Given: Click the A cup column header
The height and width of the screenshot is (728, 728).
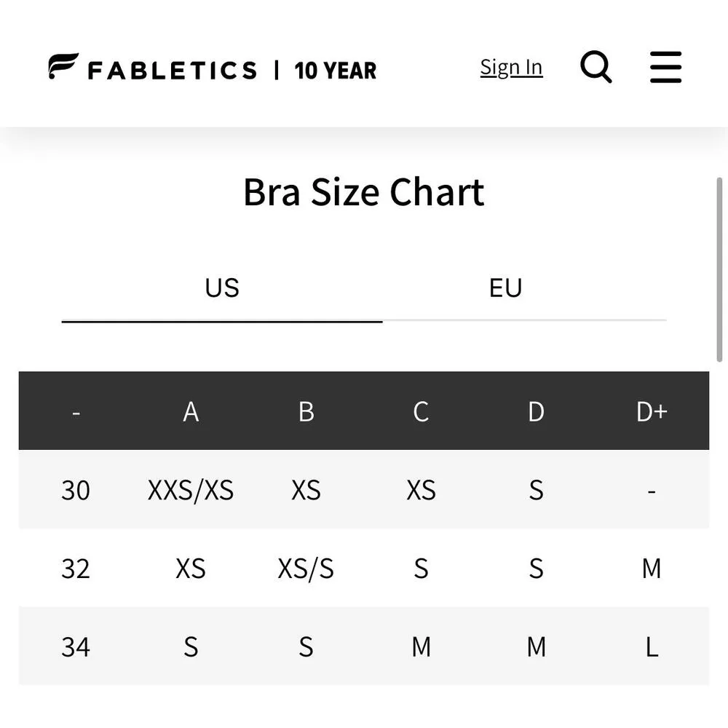Looking at the screenshot, I should [190, 411].
